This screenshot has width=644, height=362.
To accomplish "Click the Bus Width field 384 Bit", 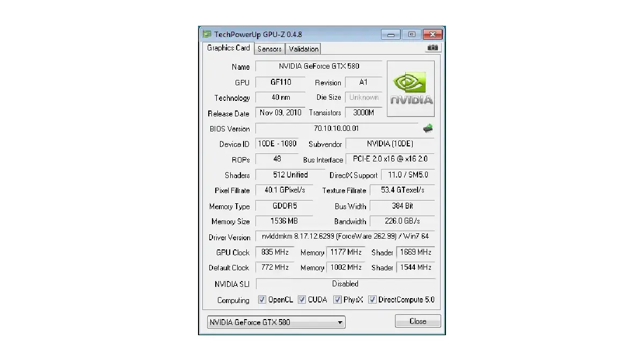I will coord(402,206).
